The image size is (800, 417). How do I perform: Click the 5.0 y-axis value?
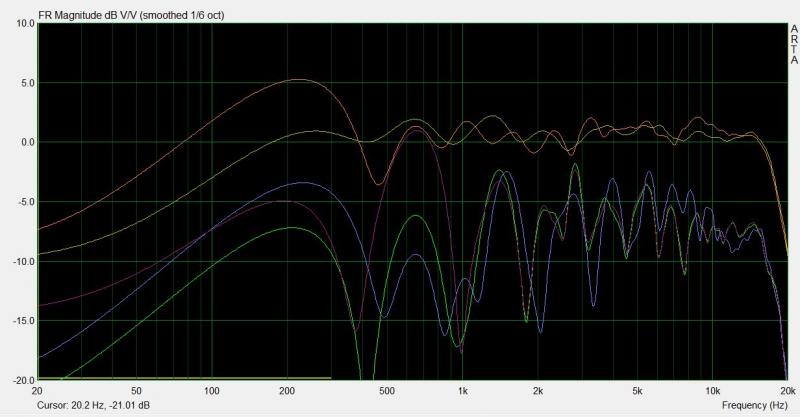(x=29, y=83)
